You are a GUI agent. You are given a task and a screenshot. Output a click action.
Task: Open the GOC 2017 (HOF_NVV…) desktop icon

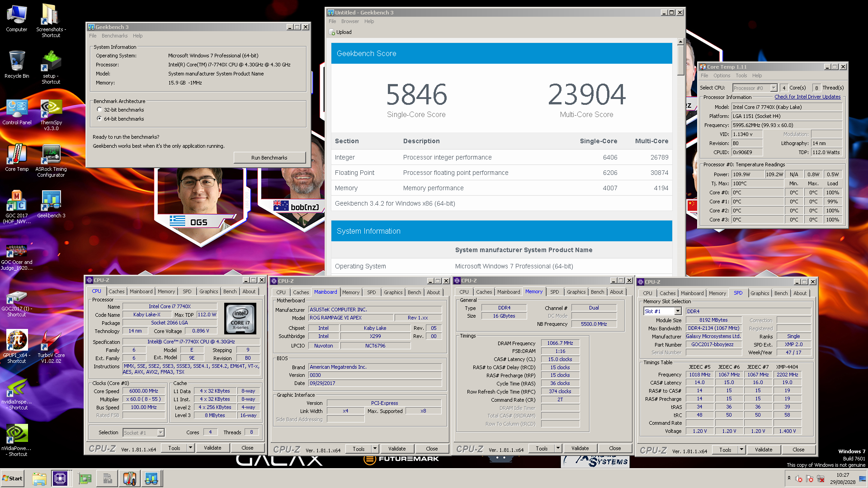[x=17, y=207]
